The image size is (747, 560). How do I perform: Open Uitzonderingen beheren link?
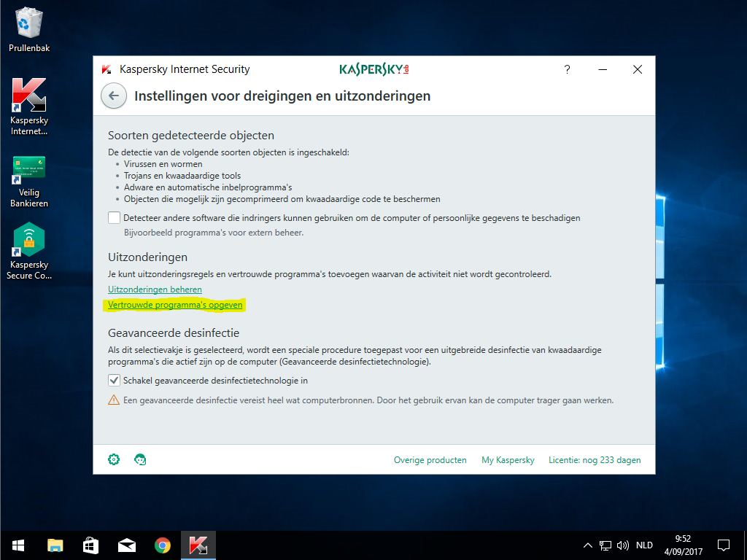click(x=155, y=289)
